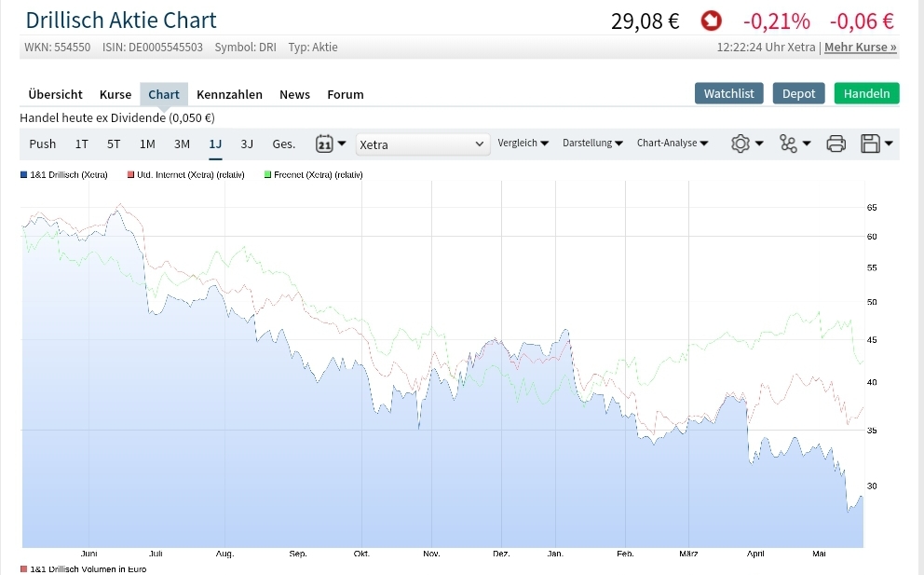Toggle the Freenet (Xetra) legend series
This screenshot has height=575, width=924.
(x=313, y=174)
